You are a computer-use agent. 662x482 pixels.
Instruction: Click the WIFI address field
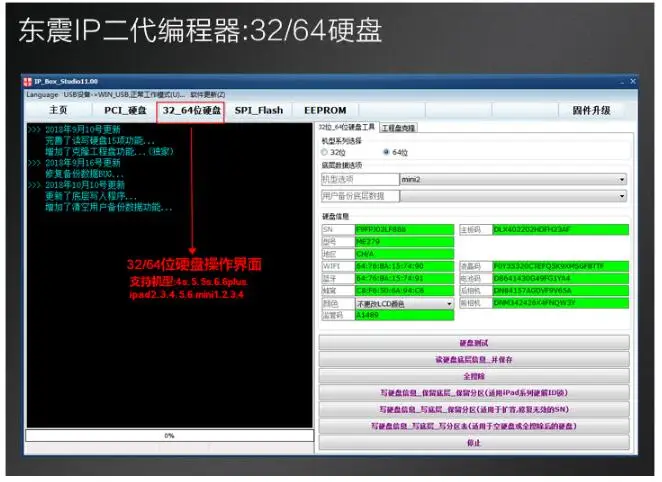click(404, 266)
